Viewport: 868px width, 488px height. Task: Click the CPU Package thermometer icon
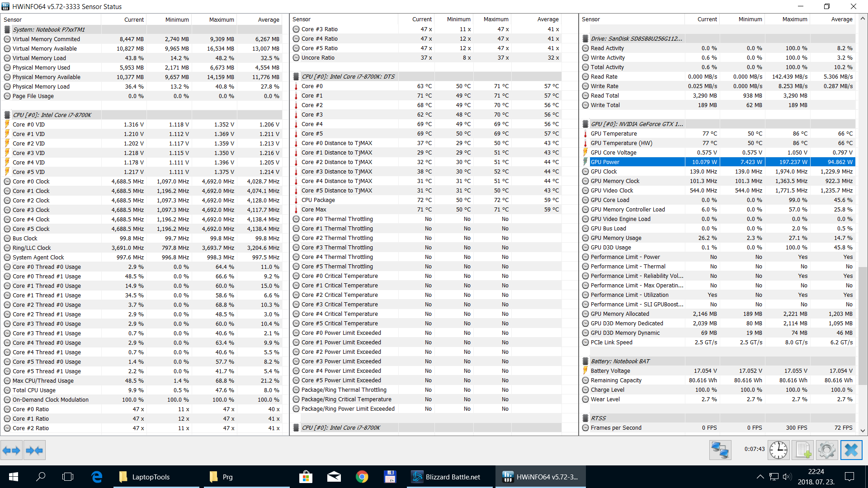pyautogui.click(x=296, y=200)
